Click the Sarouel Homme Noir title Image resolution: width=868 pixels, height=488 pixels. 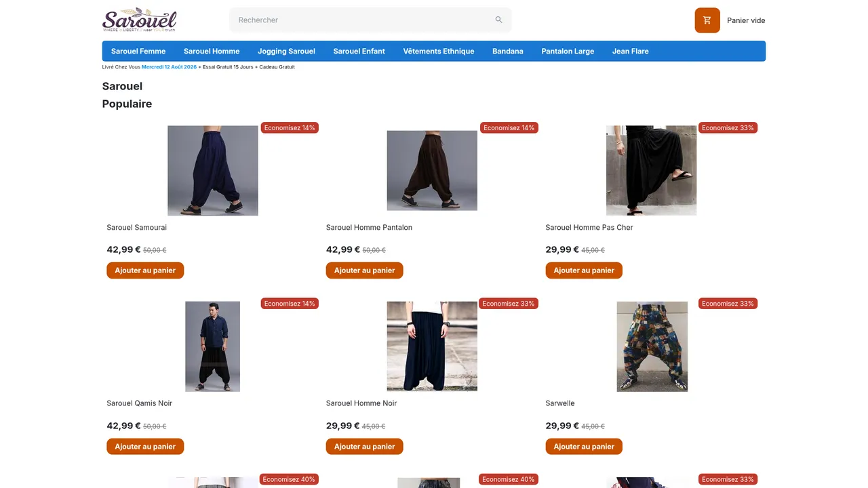(361, 403)
